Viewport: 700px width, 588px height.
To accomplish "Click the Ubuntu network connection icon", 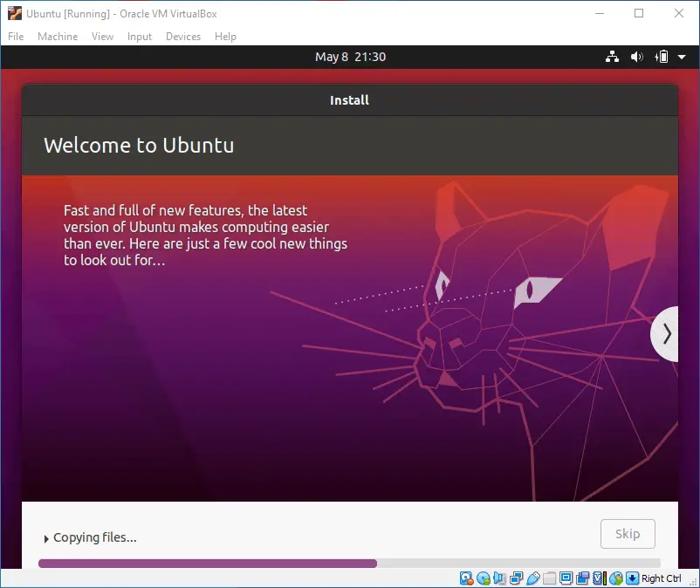I will tap(612, 57).
